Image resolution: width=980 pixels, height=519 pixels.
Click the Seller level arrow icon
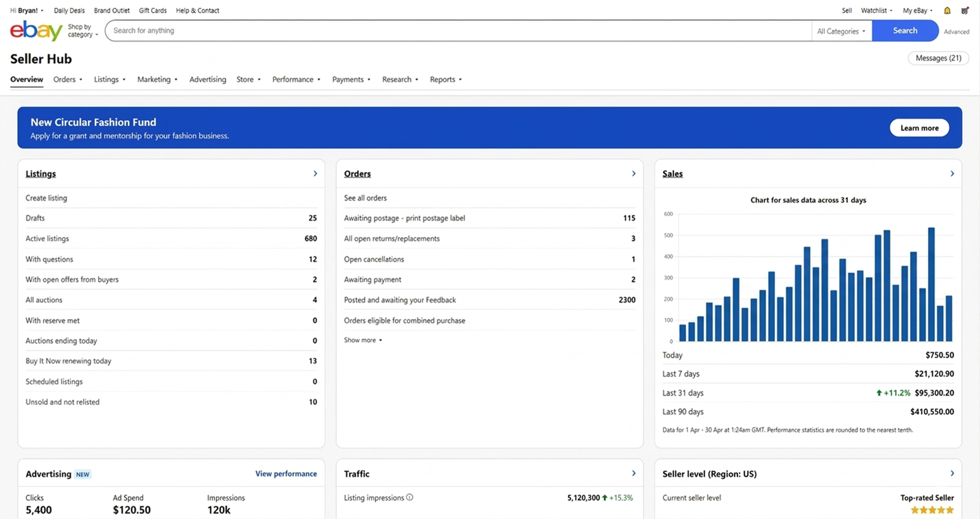[x=952, y=474]
